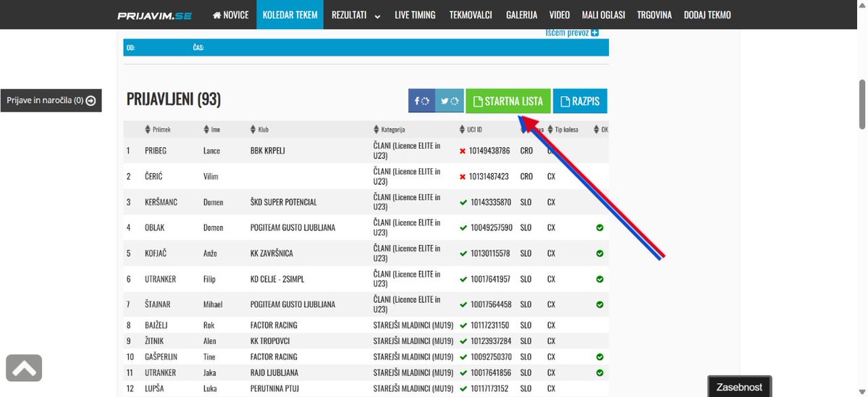Open the Razpis document button
This screenshot has width=868, height=397.
point(580,101)
